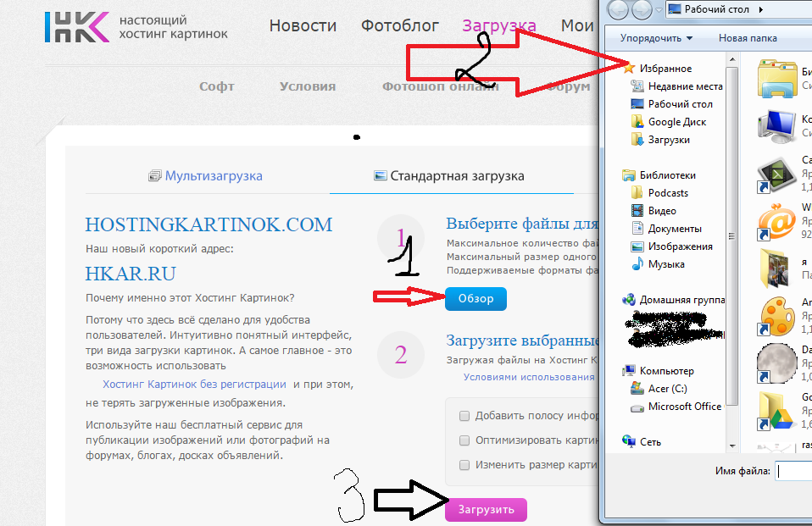
Task: Follow the HKAR.RU short address link
Action: tap(131, 274)
